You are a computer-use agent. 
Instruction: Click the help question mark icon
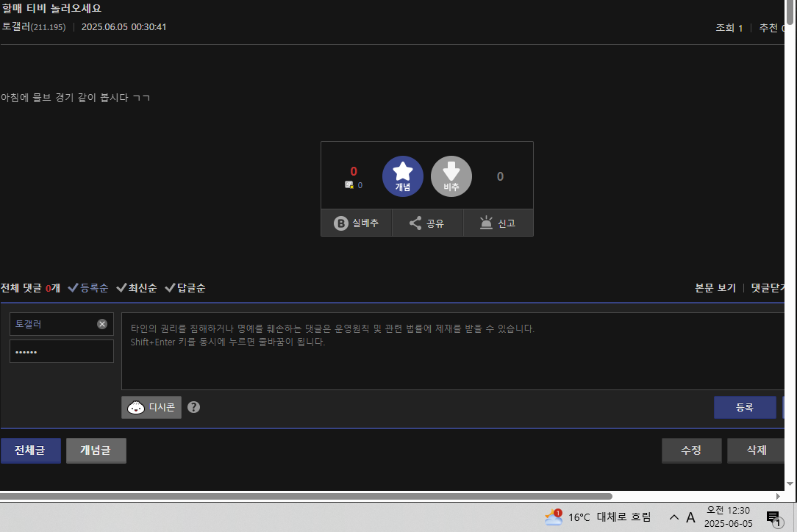point(194,407)
